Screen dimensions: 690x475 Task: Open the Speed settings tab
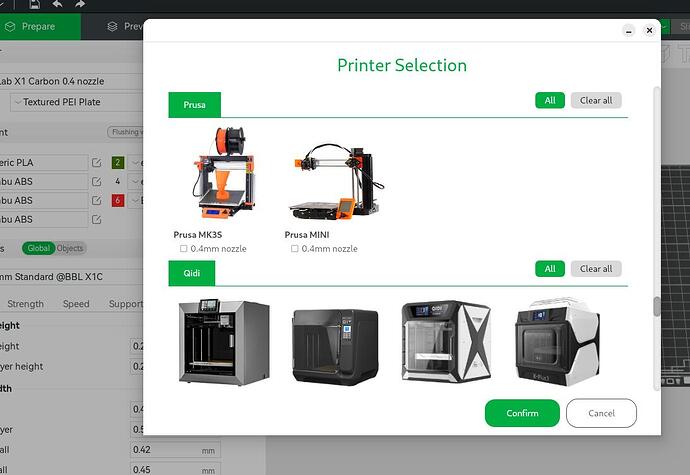click(x=76, y=304)
